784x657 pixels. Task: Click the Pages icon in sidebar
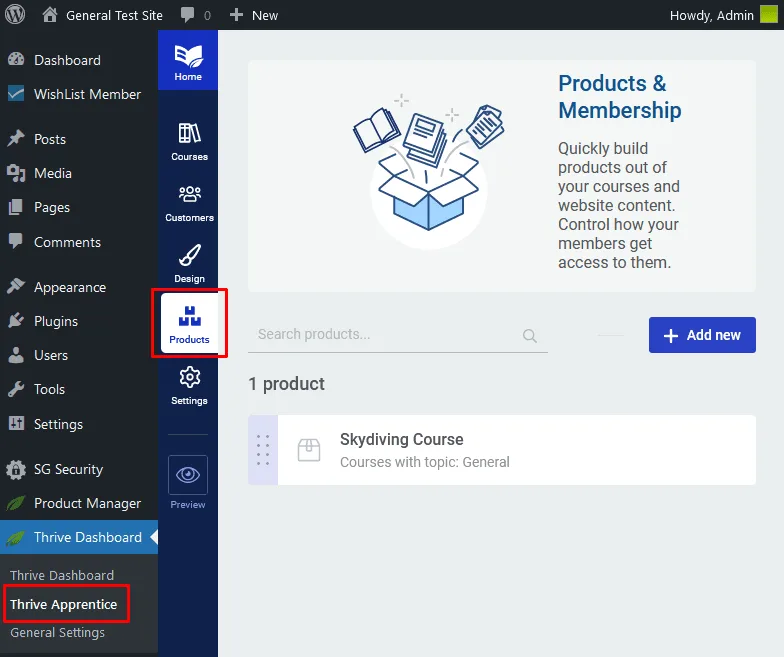[16, 207]
